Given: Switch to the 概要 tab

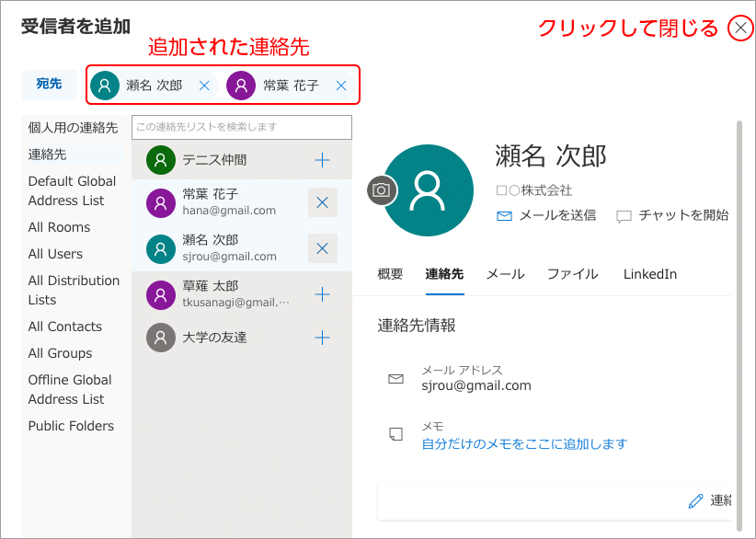Looking at the screenshot, I should (390, 274).
